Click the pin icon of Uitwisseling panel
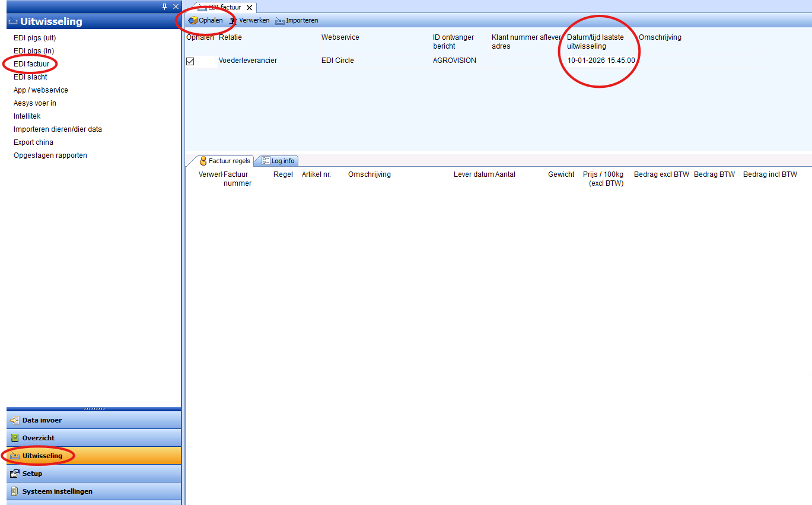The width and height of the screenshot is (812, 505). pyautogui.click(x=165, y=7)
